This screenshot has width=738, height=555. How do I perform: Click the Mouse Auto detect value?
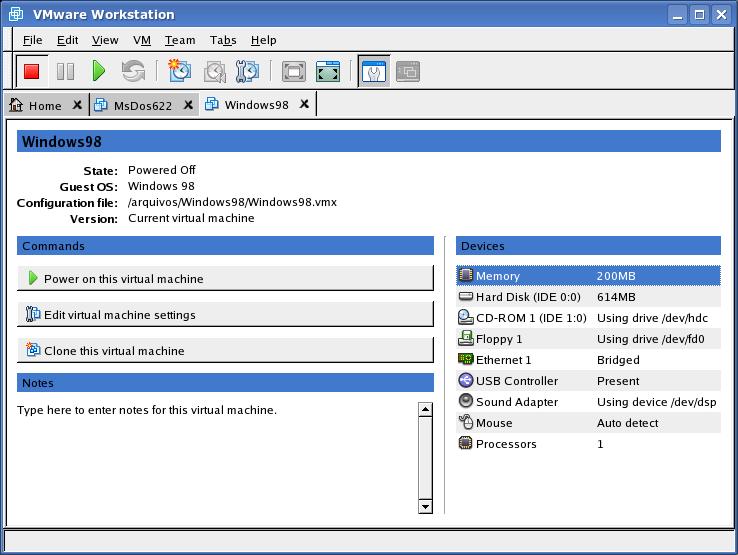click(627, 423)
